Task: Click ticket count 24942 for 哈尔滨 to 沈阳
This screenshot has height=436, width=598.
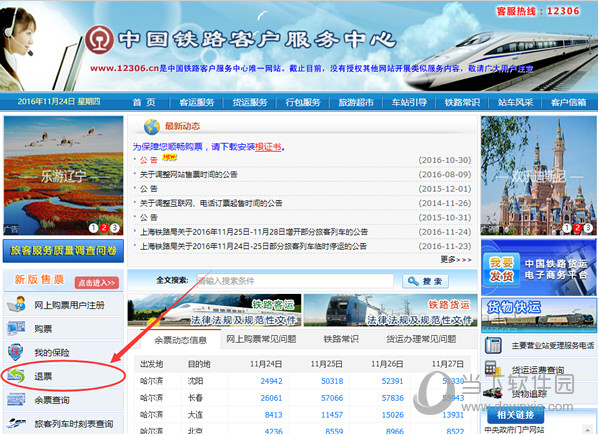Action: click(271, 381)
